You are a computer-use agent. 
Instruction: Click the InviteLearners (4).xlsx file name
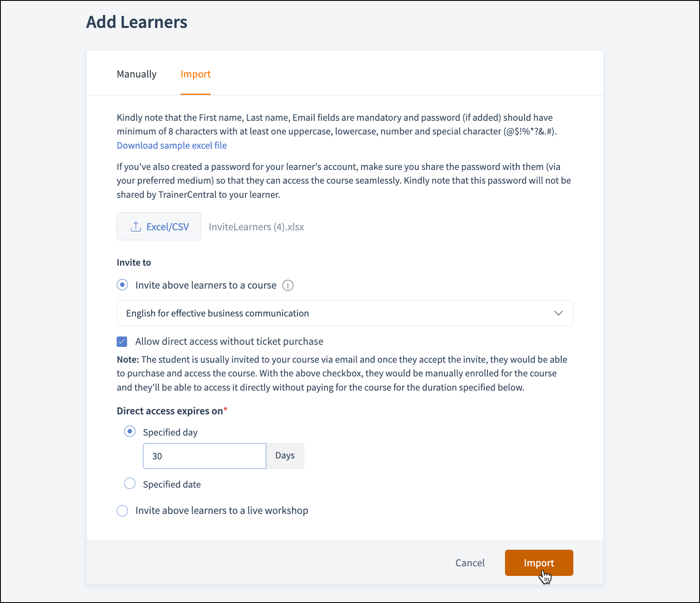tap(256, 227)
